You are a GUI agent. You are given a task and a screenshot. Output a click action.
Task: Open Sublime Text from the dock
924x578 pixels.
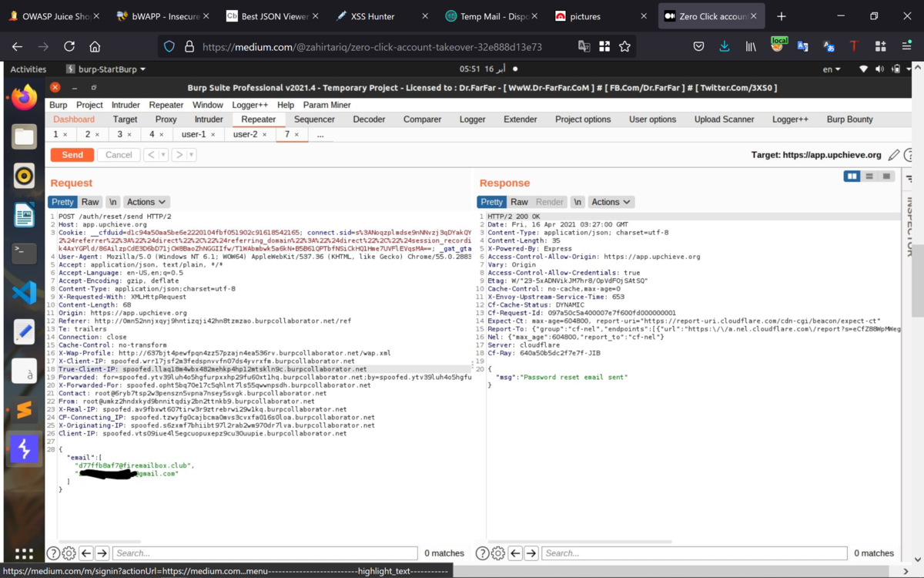(x=24, y=409)
